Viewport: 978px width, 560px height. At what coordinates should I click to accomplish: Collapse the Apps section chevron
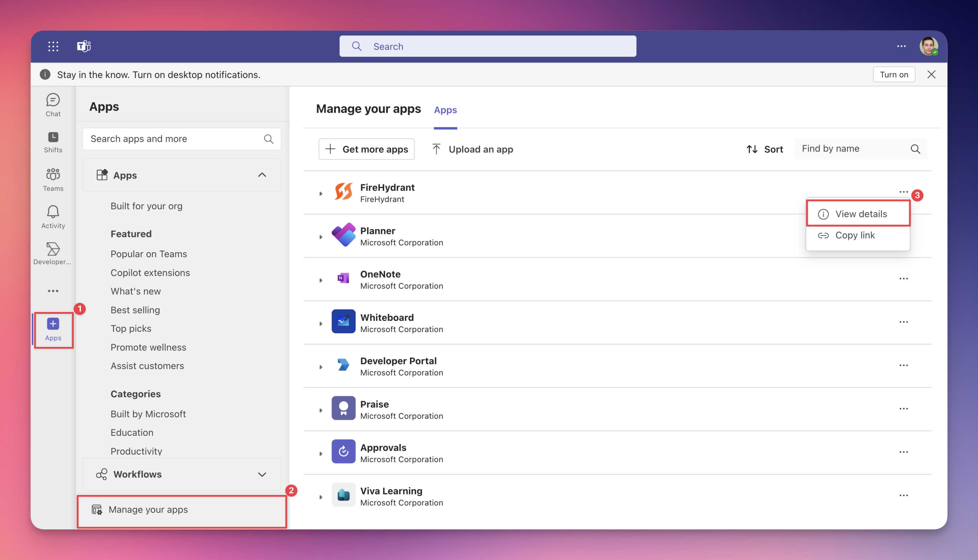262,175
